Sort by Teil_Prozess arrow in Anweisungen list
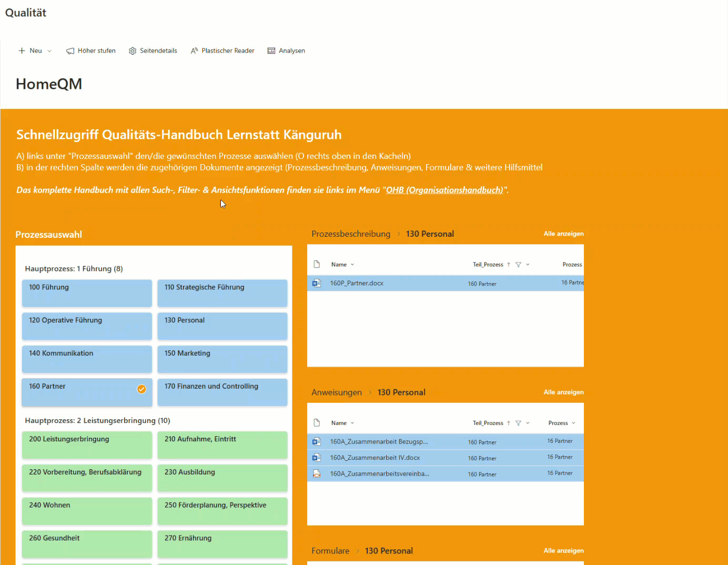This screenshot has width=728, height=565. [509, 423]
